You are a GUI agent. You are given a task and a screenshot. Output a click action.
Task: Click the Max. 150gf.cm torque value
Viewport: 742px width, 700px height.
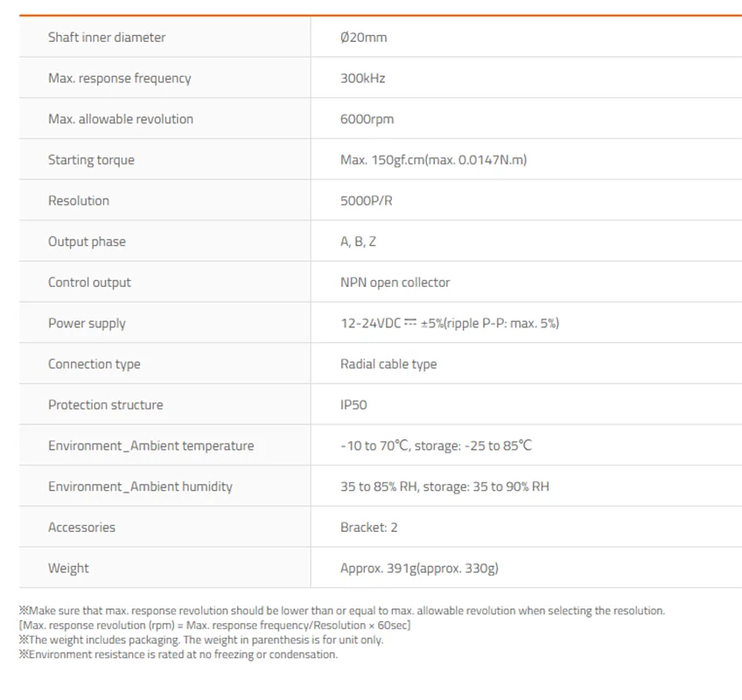tap(433, 160)
